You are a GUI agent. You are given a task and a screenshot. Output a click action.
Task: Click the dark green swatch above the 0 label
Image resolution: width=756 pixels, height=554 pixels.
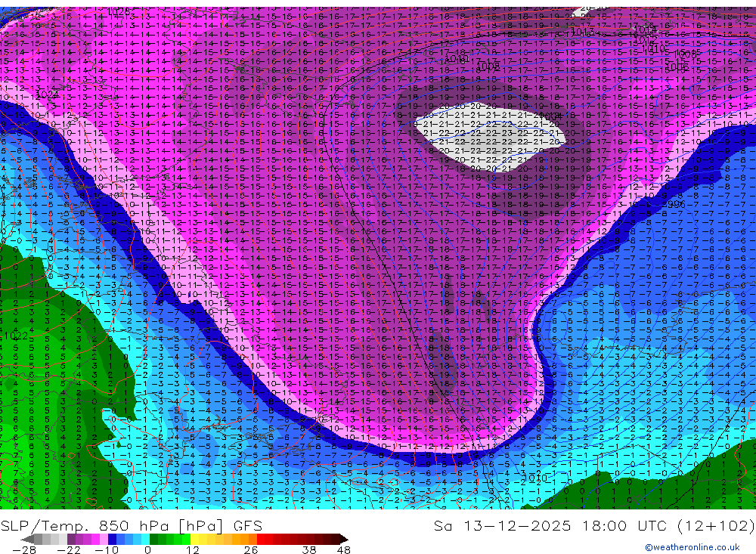point(153,539)
